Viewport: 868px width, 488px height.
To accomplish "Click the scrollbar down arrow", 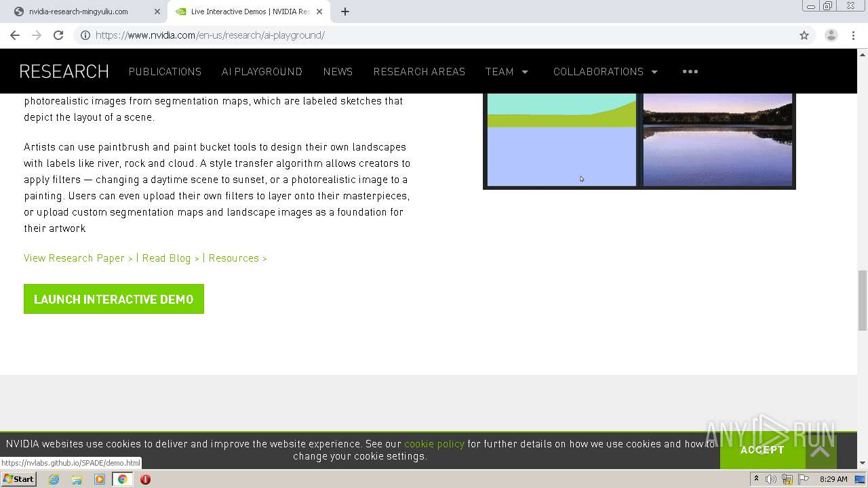I will click(x=863, y=463).
